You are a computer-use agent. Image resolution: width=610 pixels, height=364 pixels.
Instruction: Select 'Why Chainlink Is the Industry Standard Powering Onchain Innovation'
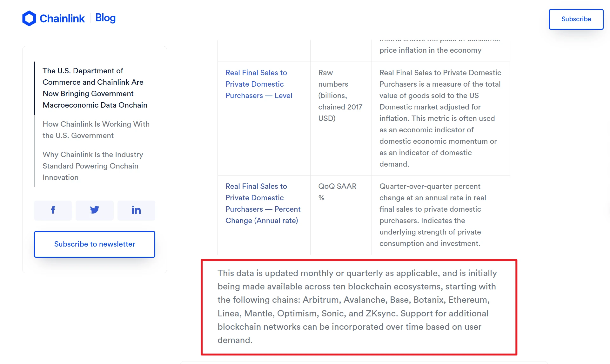[x=93, y=166]
